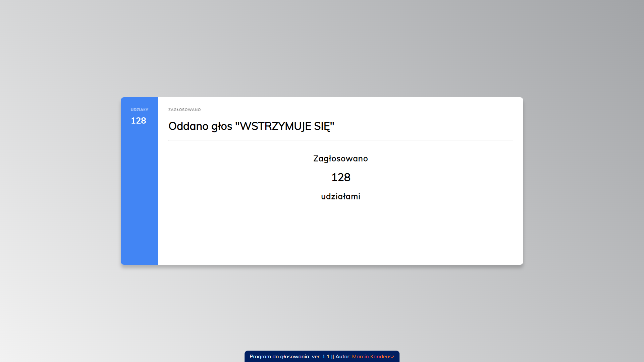
Task: Click the 128 number in blue sidebar
Action: tap(139, 121)
